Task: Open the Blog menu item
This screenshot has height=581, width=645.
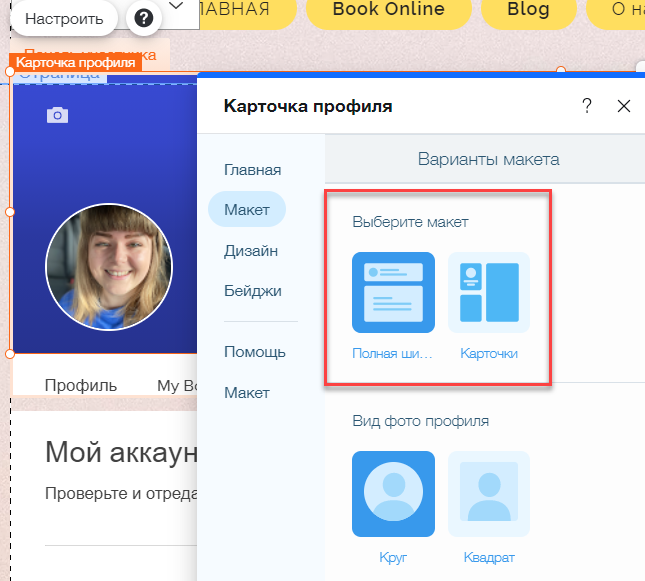Action: tap(529, 9)
